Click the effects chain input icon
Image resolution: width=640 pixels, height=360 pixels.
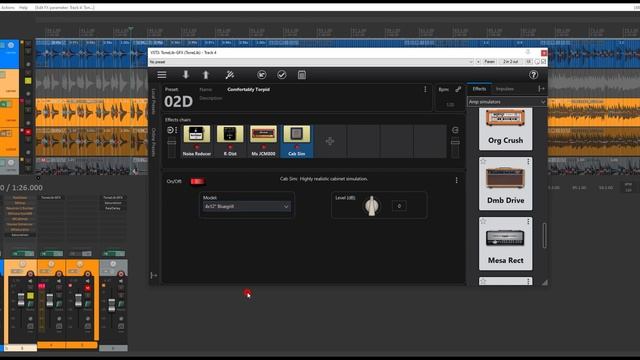[x=170, y=130]
